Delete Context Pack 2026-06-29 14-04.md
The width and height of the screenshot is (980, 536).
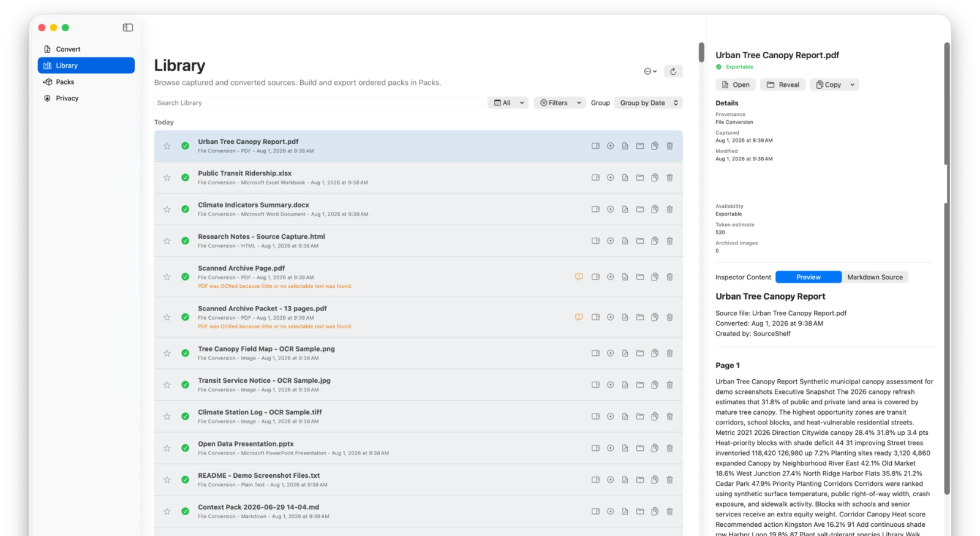click(x=669, y=511)
